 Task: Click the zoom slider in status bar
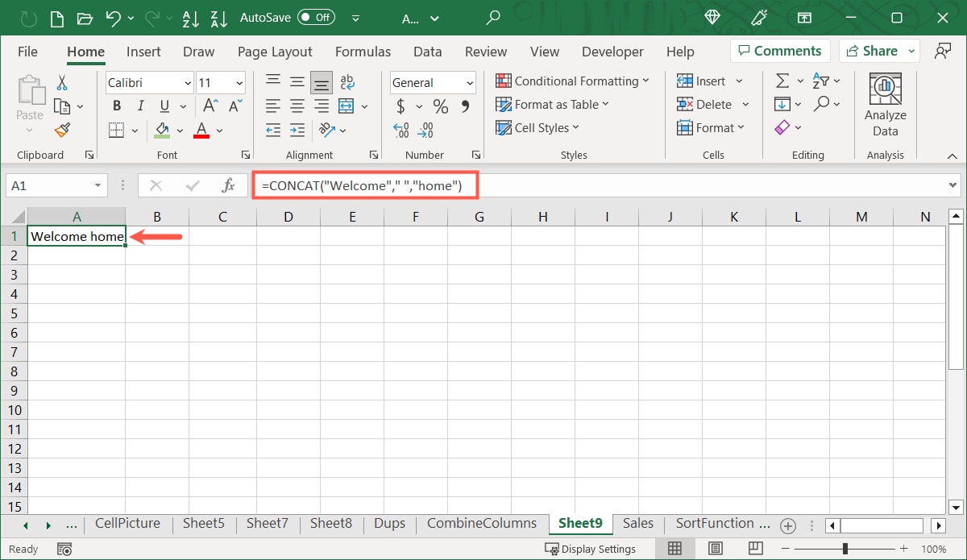tap(845, 549)
